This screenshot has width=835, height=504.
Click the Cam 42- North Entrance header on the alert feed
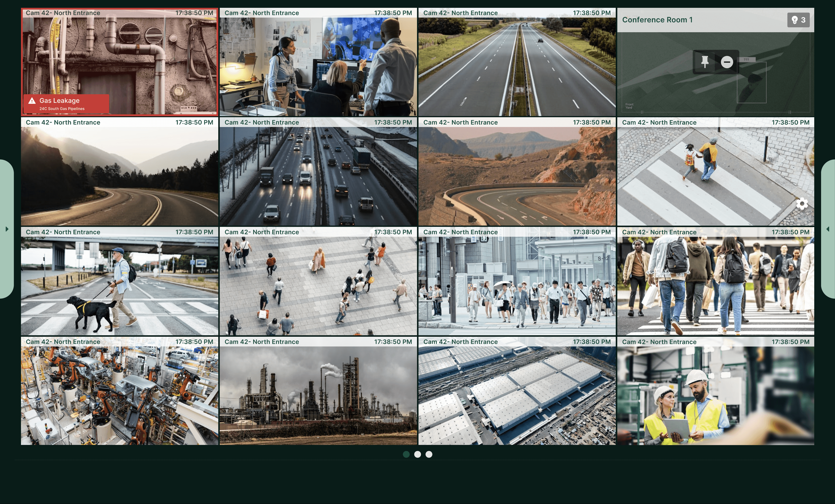point(63,12)
